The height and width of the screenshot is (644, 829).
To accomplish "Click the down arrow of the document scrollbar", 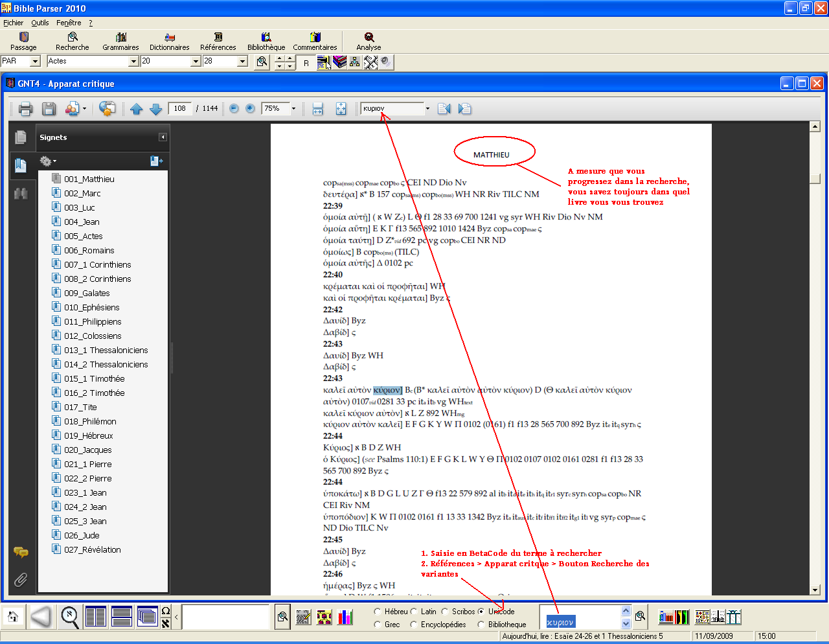I will 815,590.
